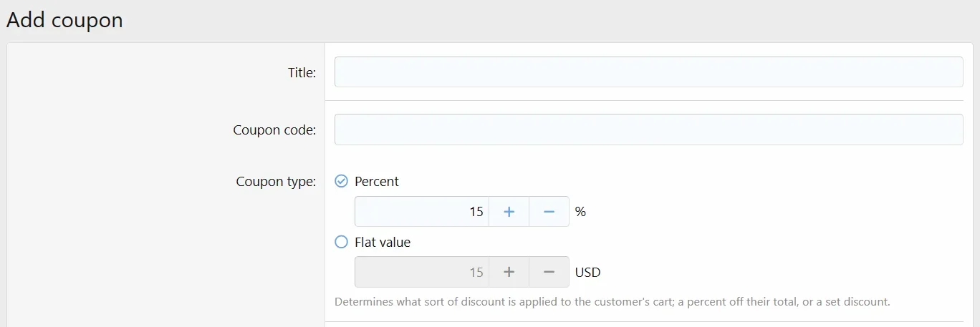This screenshot has width=980, height=327.
Task: Click the Flat value option label text
Action: point(383,242)
